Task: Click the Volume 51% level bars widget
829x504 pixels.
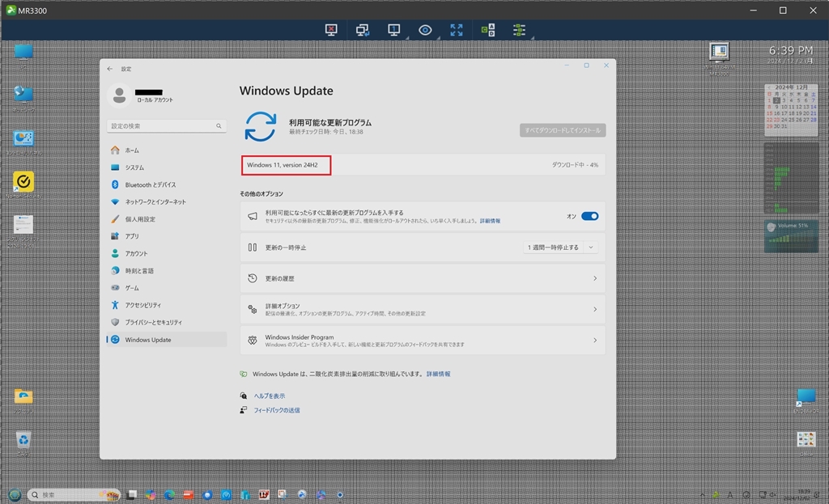Action: (x=791, y=236)
